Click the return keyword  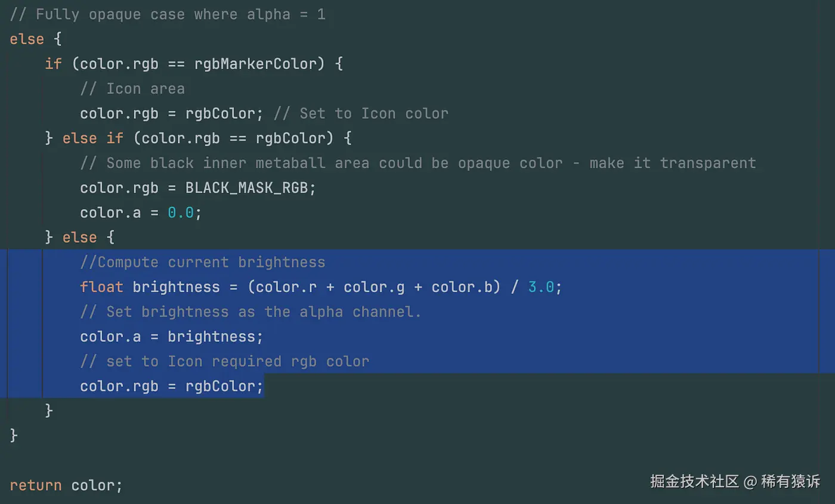35,486
